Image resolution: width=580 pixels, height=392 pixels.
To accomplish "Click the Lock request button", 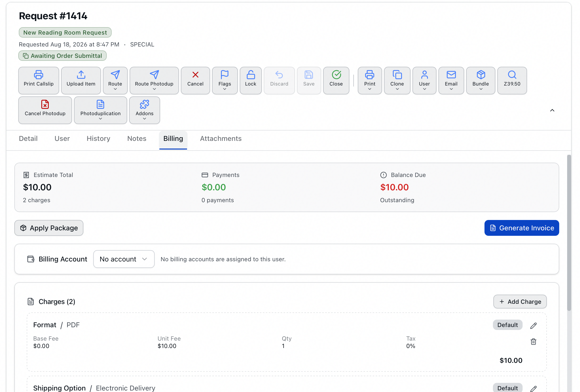I will pos(251,80).
